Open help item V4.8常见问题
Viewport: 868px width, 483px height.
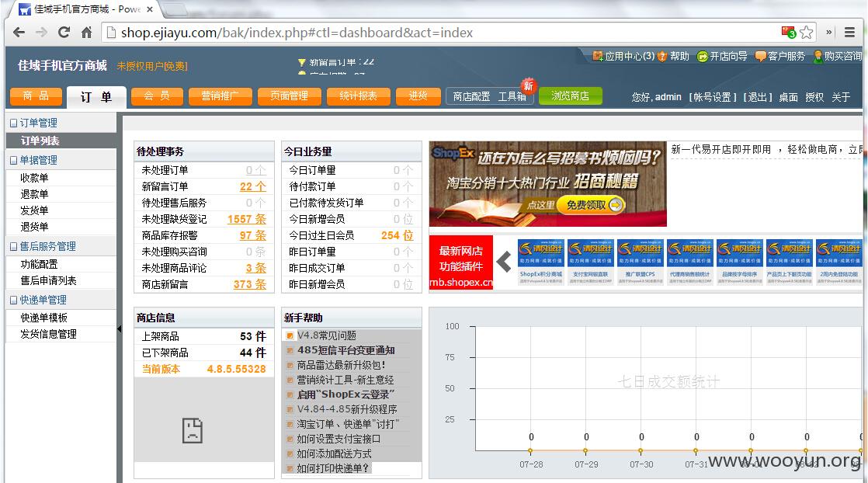coord(327,335)
